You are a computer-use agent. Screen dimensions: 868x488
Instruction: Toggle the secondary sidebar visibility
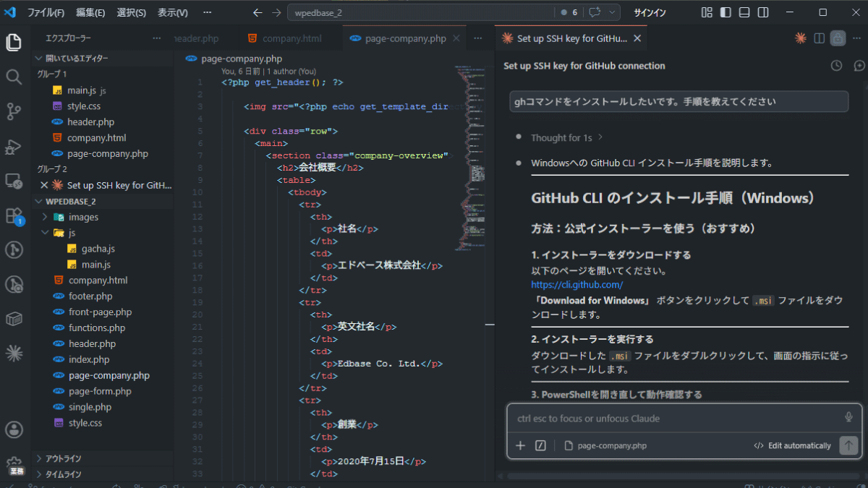click(x=763, y=12)
